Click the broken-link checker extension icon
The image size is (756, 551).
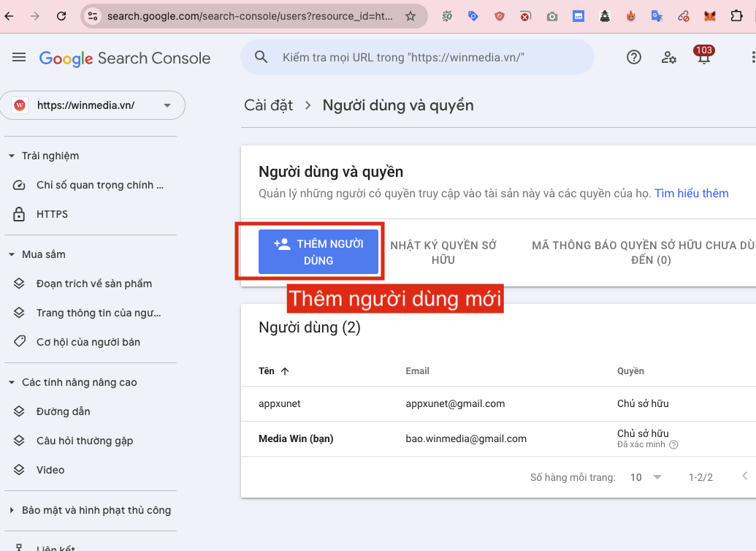[684, 16]
